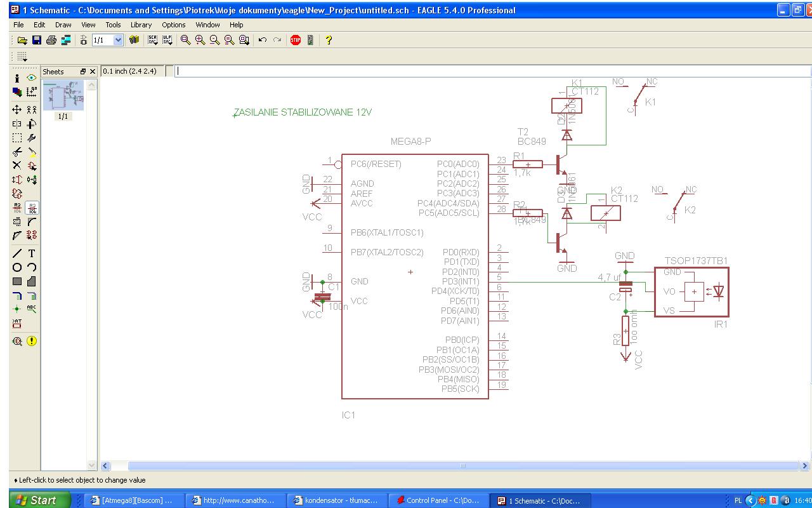Expand the SCR script dropdown button

coord(152,40)
